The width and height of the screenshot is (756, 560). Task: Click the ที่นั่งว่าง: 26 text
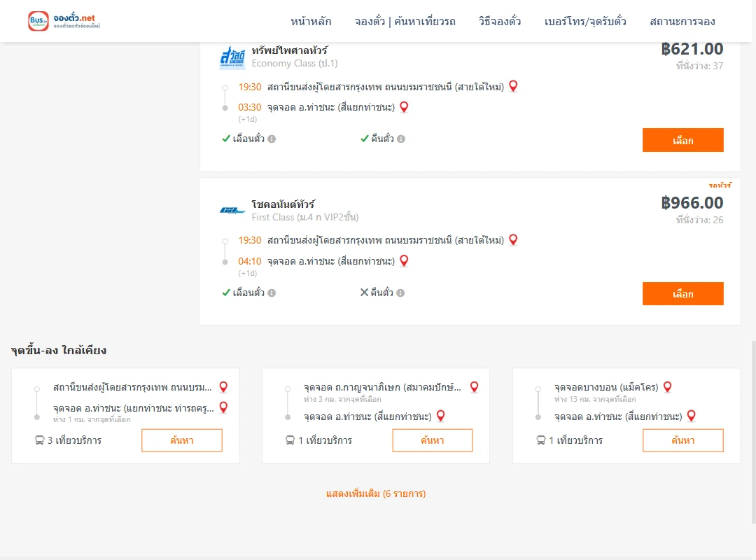pos(699,220)
